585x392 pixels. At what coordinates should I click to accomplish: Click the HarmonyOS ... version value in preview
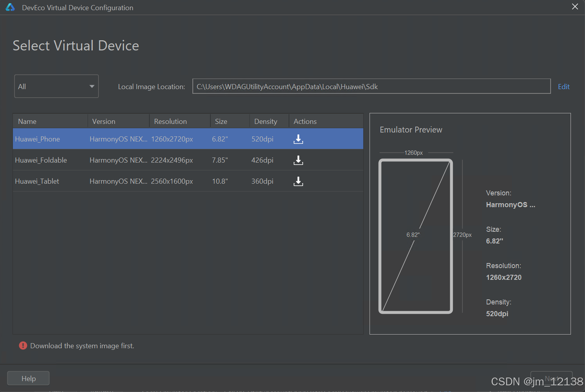coord(510,205)
